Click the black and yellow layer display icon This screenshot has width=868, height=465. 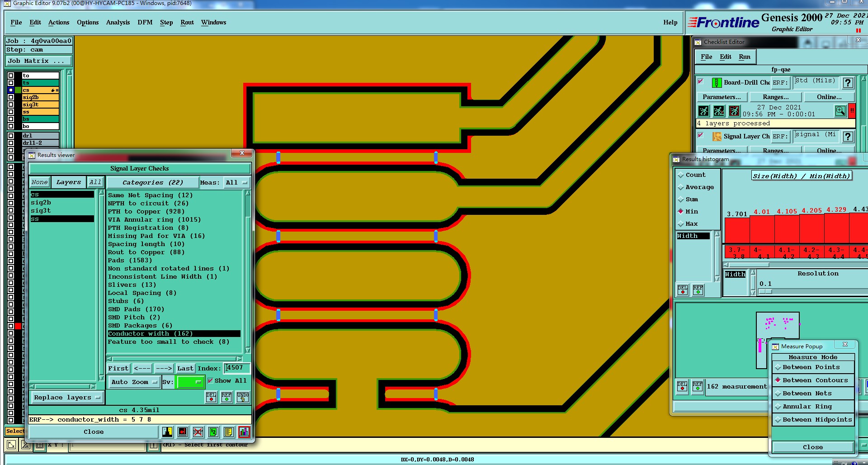coord(167,432)
